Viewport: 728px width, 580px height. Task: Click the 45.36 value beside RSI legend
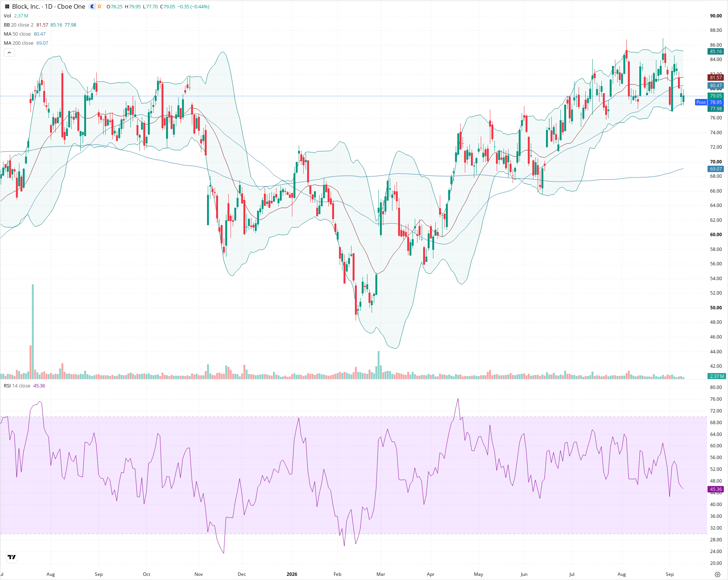[39, 386]
